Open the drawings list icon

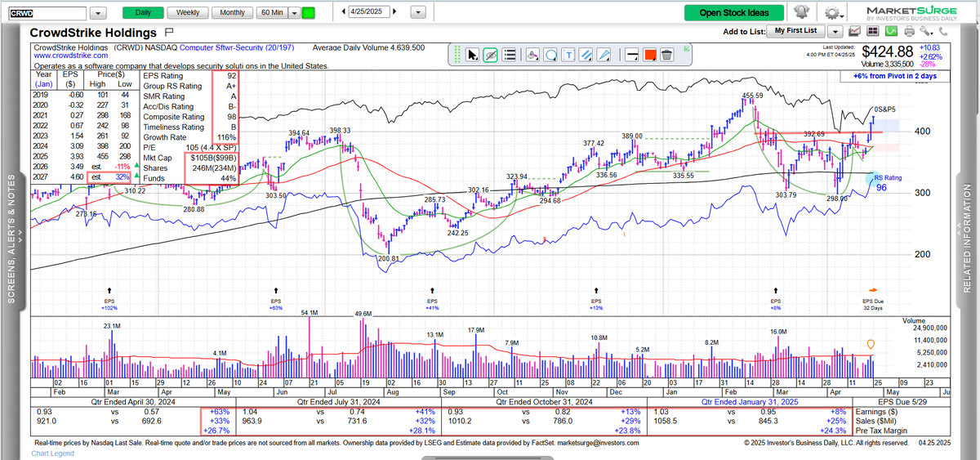(509, 55)
